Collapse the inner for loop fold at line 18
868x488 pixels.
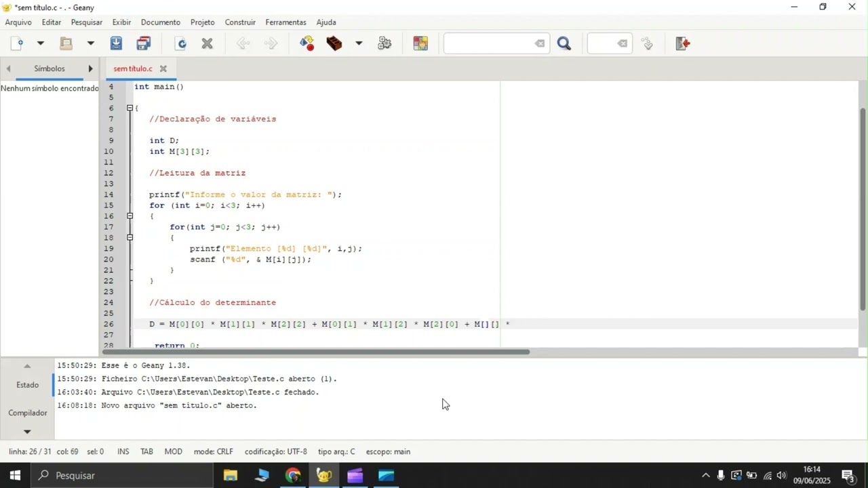(x=130, y=238)
